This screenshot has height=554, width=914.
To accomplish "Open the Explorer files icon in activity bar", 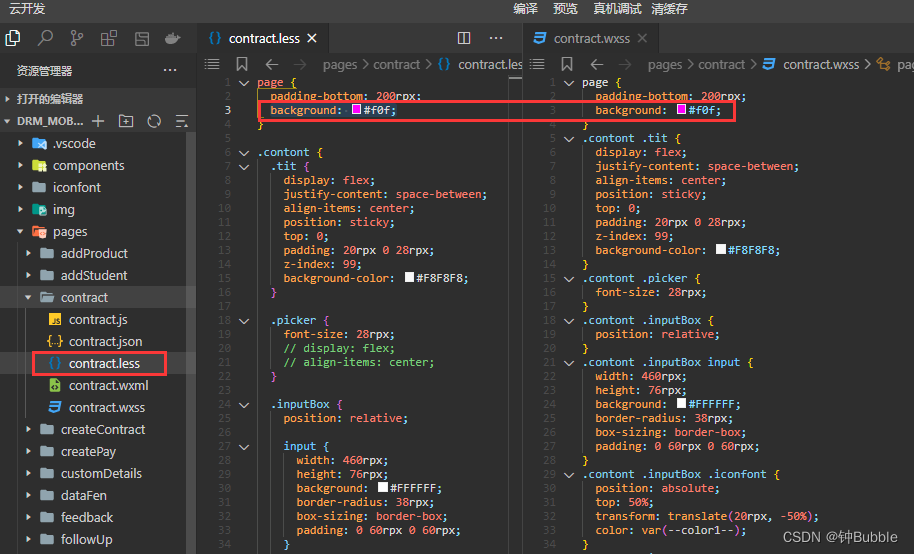I will tap(13, 38).
